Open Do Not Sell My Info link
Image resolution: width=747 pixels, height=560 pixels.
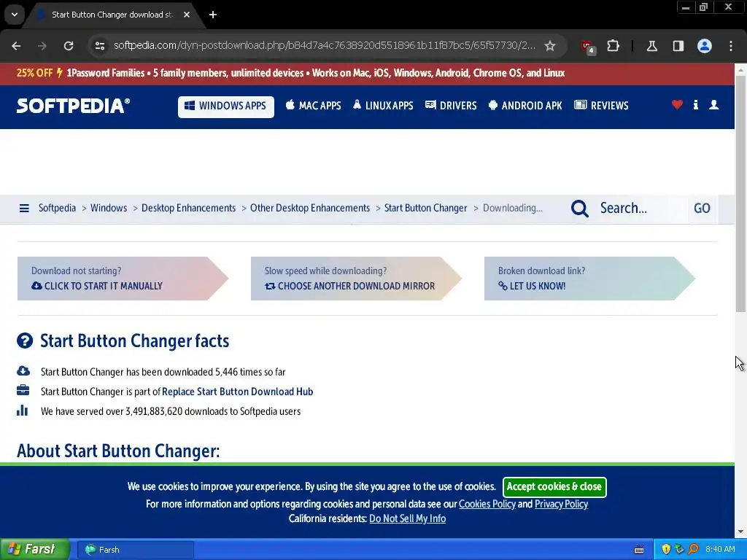tap(407, 519)
